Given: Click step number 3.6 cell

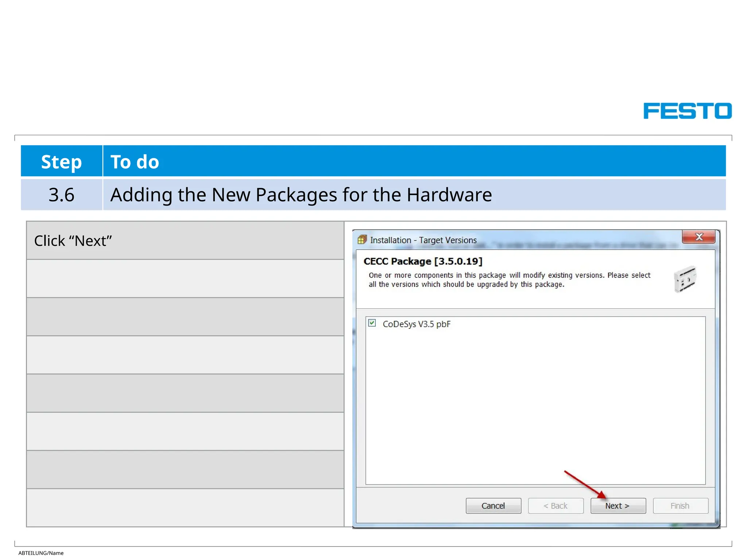Looking at the screenshot, I should coord(61,195).
